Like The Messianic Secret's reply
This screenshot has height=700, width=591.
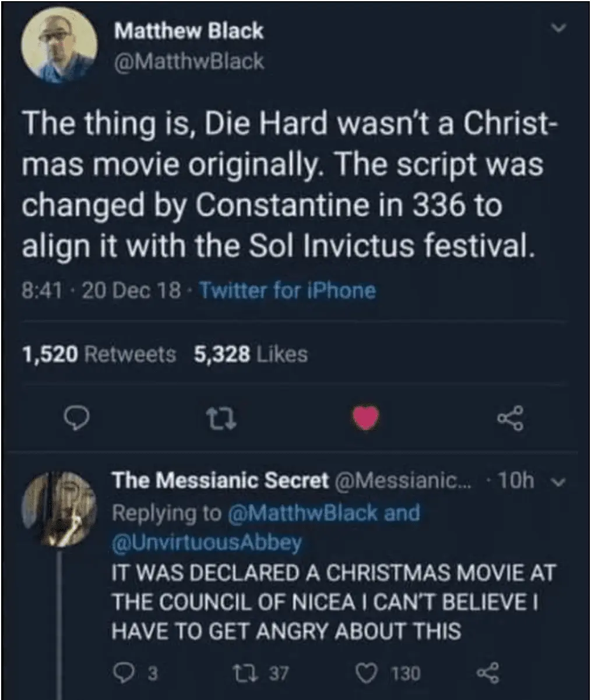point(368,674)
